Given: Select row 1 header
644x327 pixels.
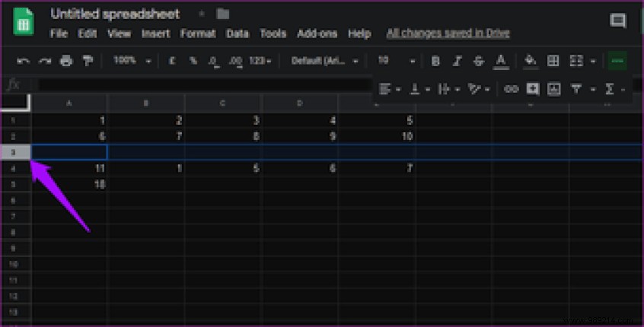Looking at the screenshot, I should tap(16, 121).
